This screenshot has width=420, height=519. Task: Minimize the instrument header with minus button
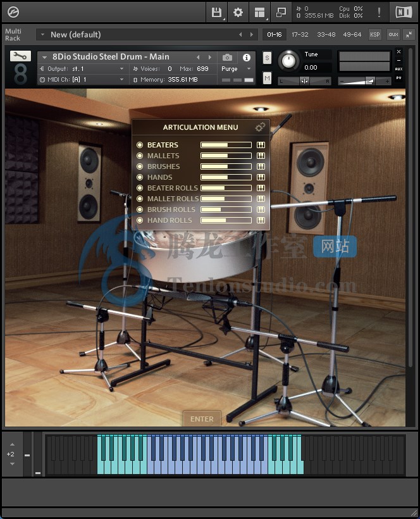coord(399,61)
